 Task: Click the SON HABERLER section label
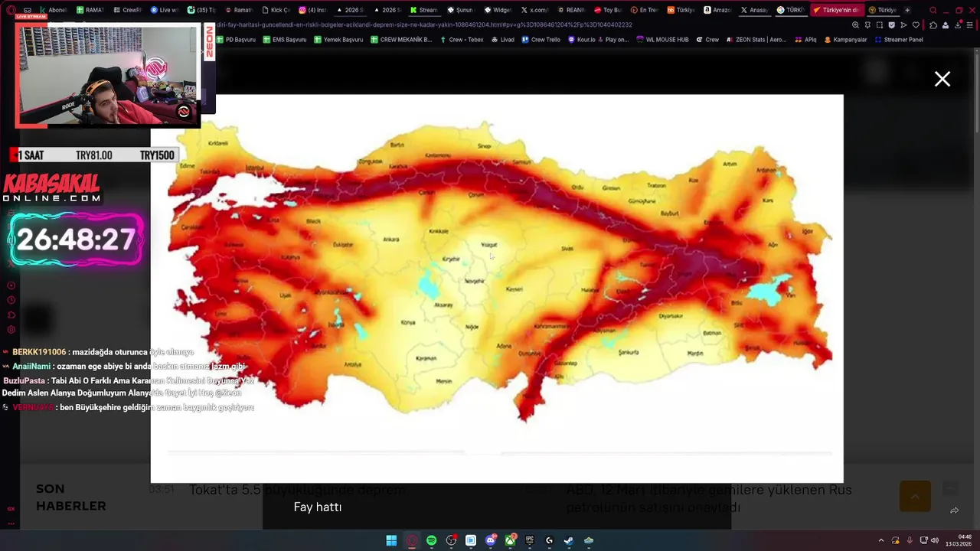71,497
